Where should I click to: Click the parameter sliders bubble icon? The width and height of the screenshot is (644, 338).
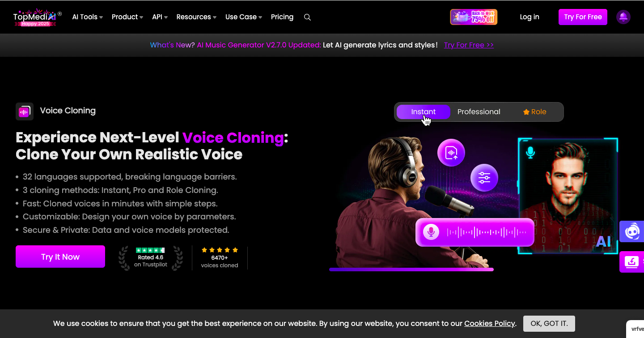coord(484,178)
